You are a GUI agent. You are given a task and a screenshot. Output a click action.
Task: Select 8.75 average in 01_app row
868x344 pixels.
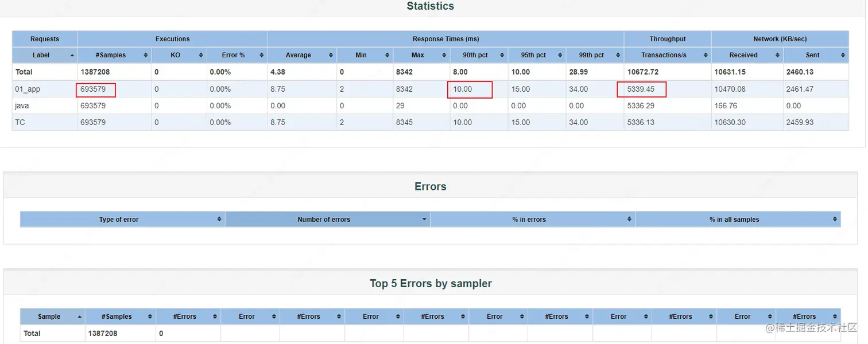pos(278,89)
